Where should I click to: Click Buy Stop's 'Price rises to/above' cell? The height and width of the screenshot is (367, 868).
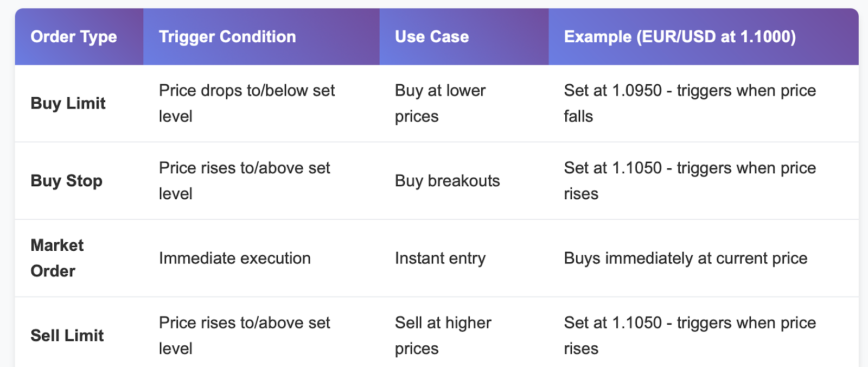(x=244, y=181)
